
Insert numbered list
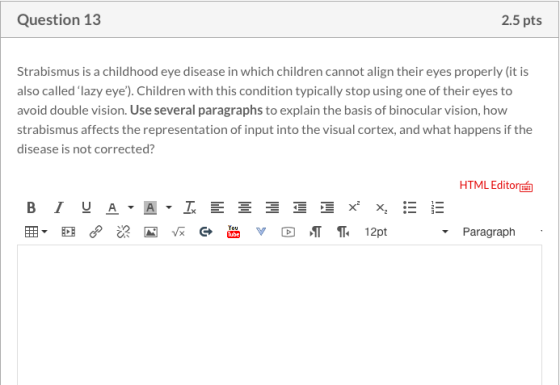[437, 207]
